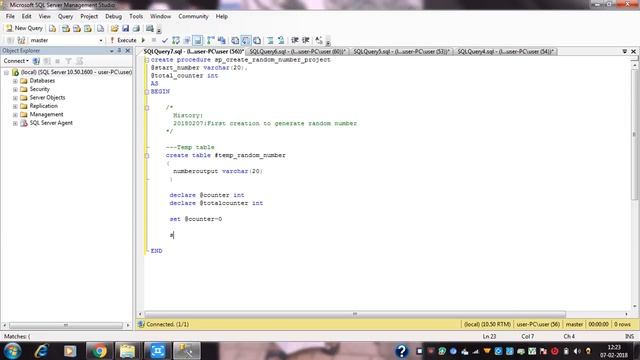This screenshot has width=640, height=360.
Task: Click the Open File folder icon
Action: tap(114, 29)
